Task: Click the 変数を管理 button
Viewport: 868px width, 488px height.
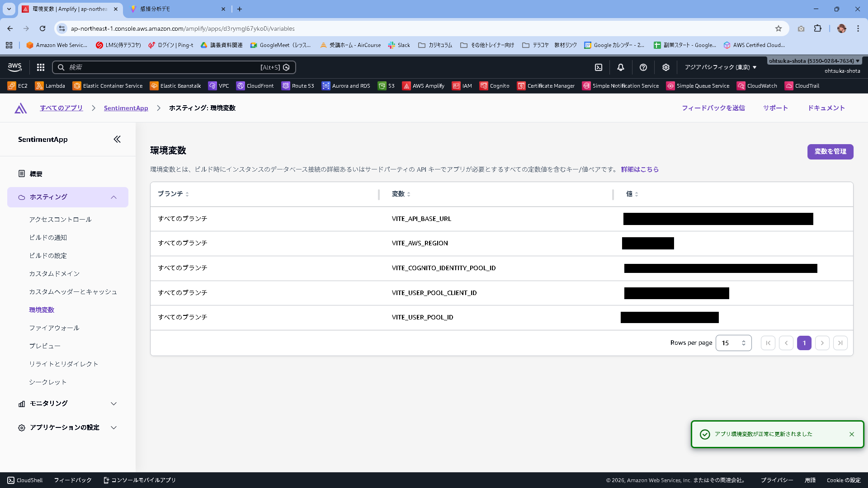Action: [830, 152]
